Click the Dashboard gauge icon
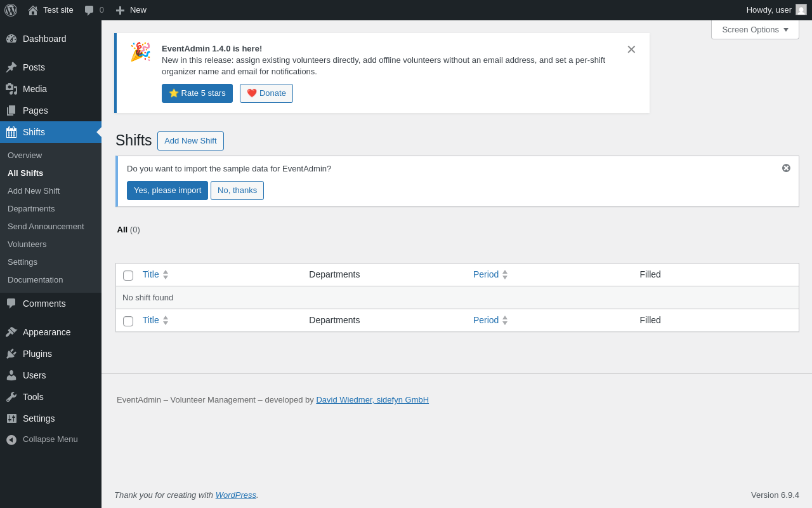 tap(11, 39)
